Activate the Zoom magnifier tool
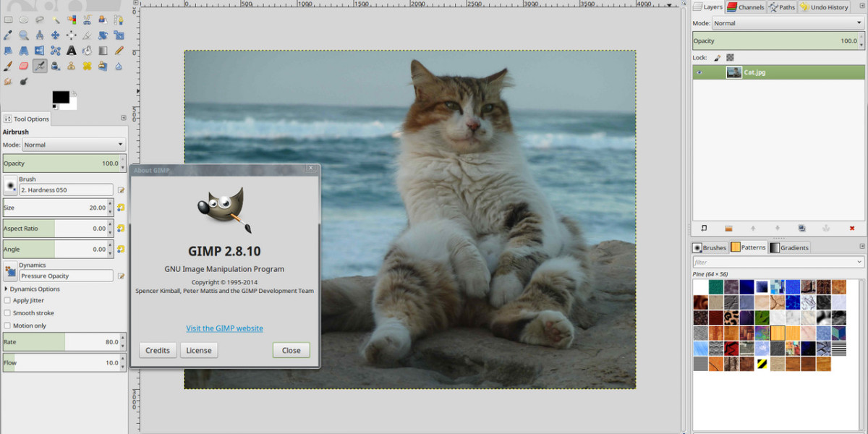This screenshot has height=434, width=868. tap(24, 35)
